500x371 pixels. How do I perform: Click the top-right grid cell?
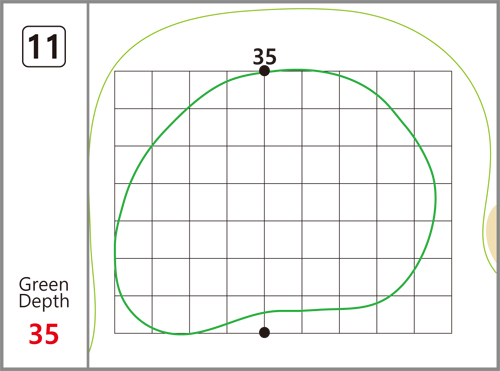tap(433, 90)
